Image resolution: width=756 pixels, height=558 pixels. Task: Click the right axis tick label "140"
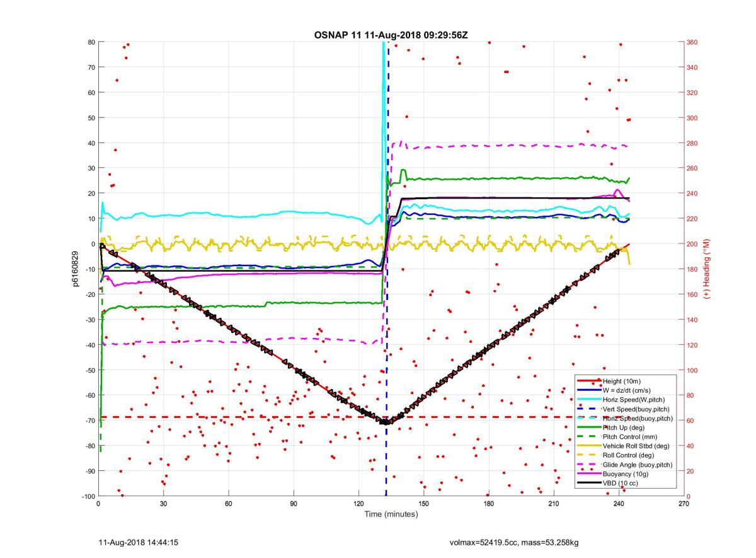coord(692,320)
